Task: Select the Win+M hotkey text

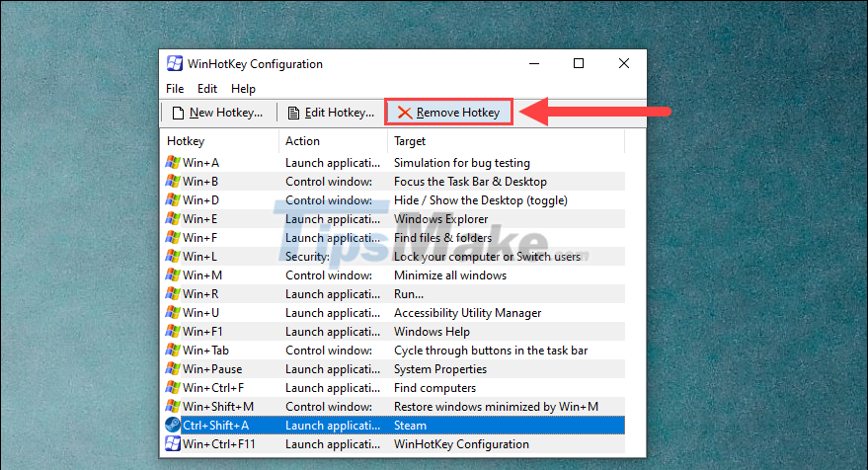Action: coord(202,275)
